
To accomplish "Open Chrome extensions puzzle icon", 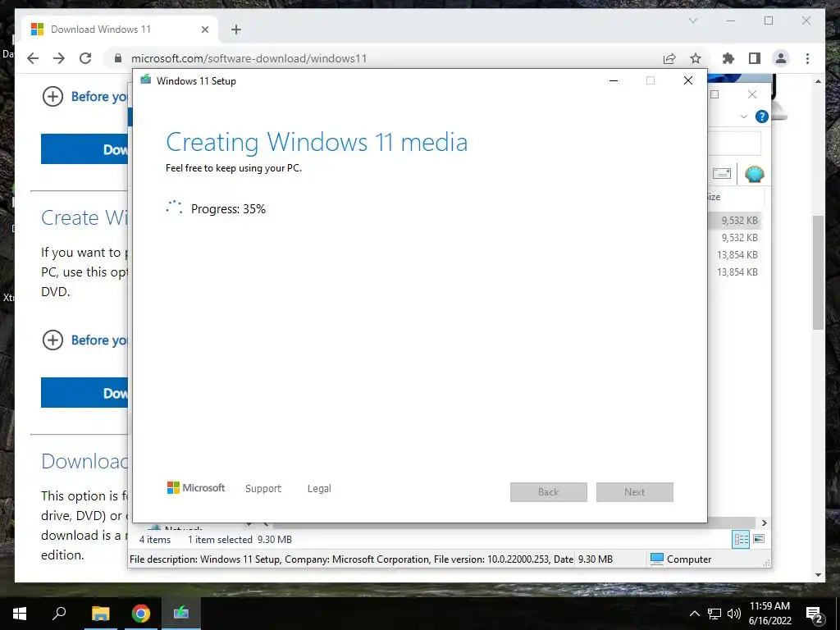I will [x=728, y=58].
